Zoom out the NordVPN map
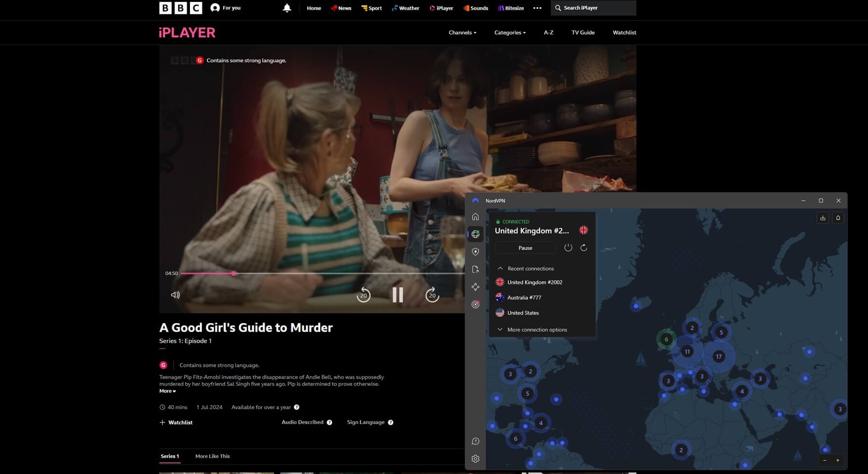The width and height of the screenshot is (868, 474). coord(825,460)
